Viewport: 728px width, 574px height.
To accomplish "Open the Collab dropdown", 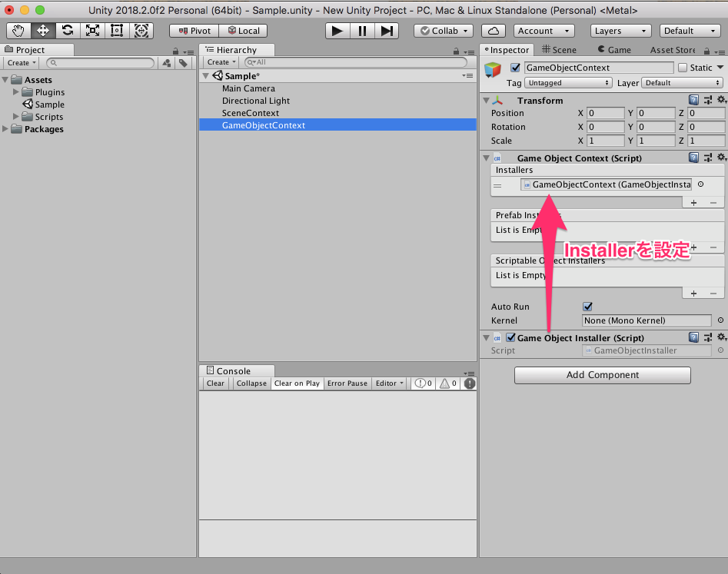I will (x=444, y=31).
